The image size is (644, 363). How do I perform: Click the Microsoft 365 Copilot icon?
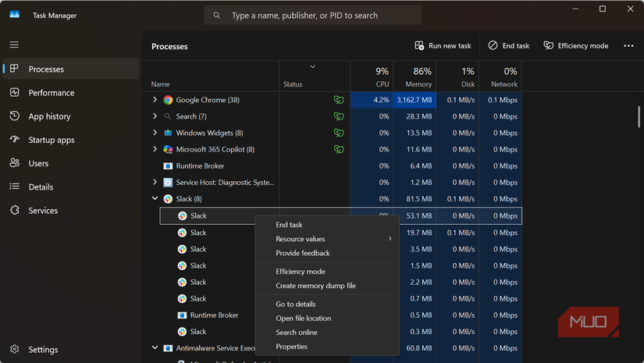click(x=168, y=149)
